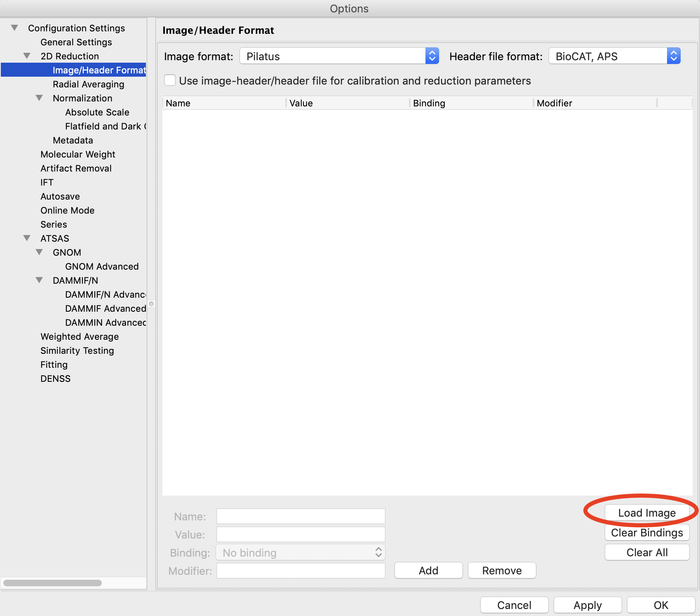Open the Molecular Weight settings
This screenshot has width=700, height=616.
coord(78,154)
